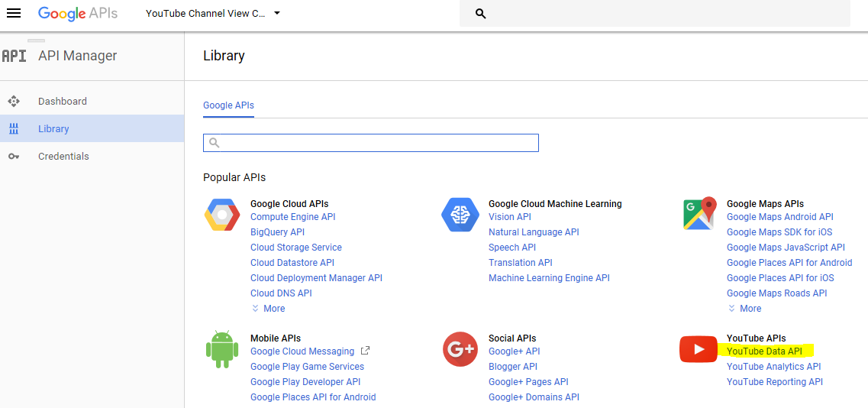Expand More under Google Maps APIs
Screen dimensions: 868x408
[x=744, y=309]
